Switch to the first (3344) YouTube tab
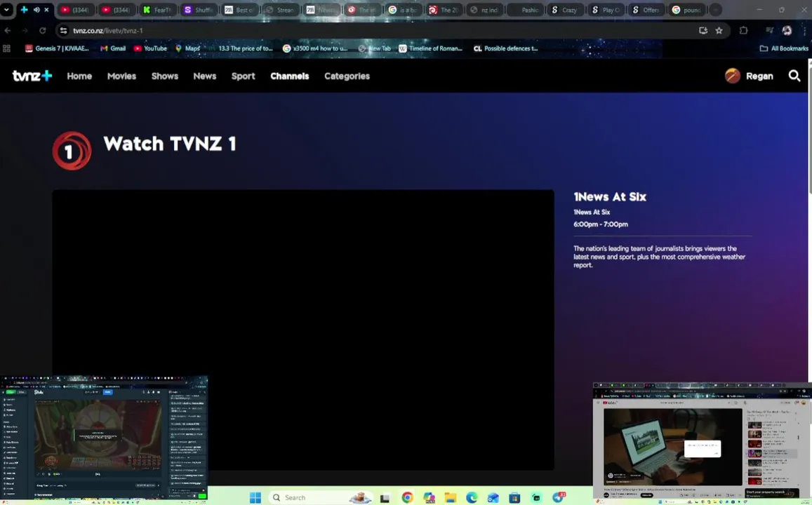Viewport: 812px width, 505px height. [x=75, y=10]
